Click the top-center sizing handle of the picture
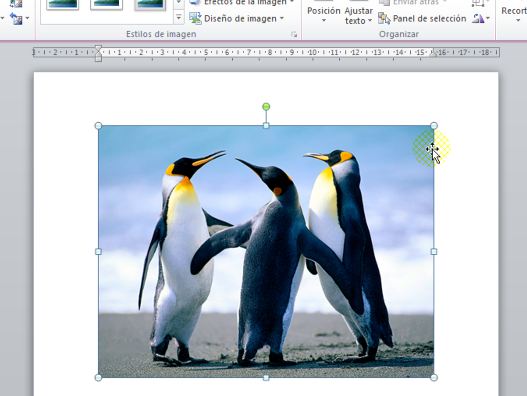Viewport: 527px width, 396px height. click(x=266, y=126)
